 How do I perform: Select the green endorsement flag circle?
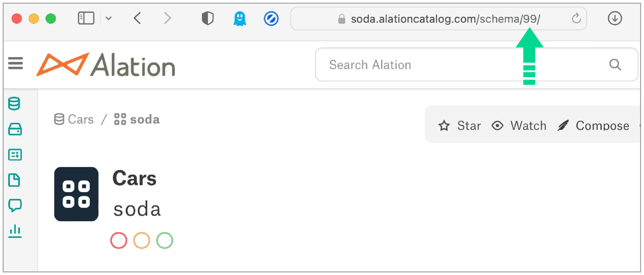pos(165,240)
